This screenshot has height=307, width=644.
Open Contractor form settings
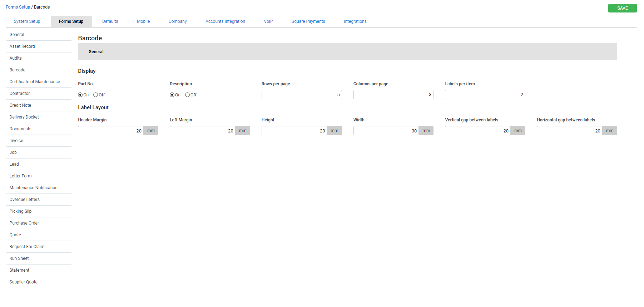(39, 94)
